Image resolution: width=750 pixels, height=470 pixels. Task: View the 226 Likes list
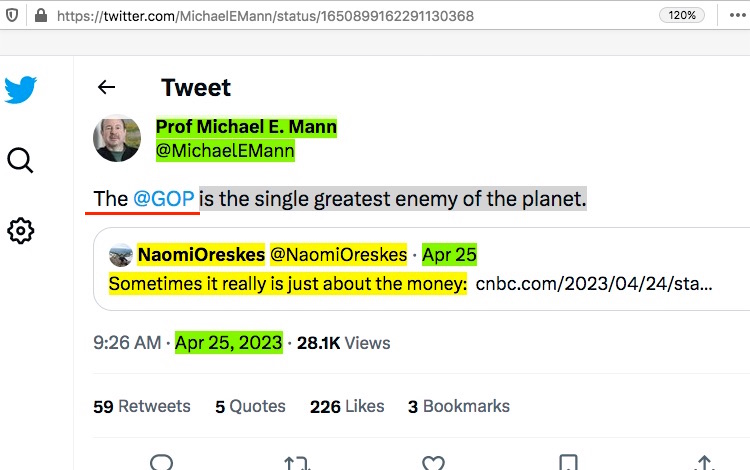pyautogui.click(x=347, y=406)
